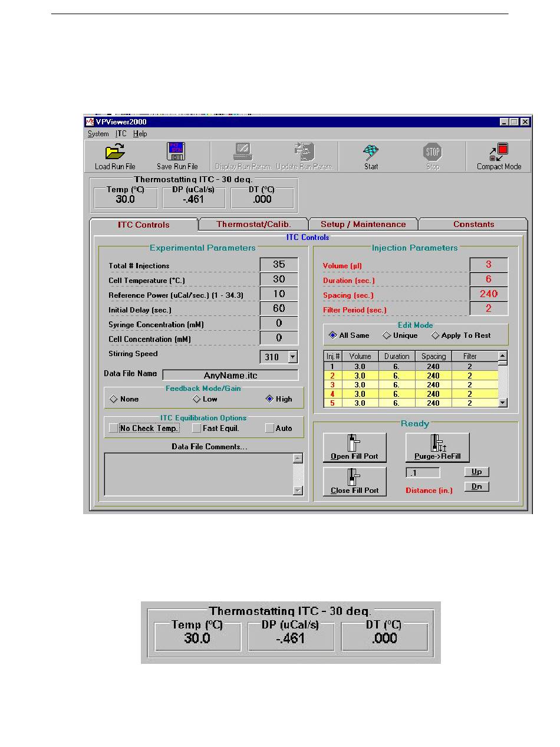
Task: Expand the Stirring Speed dropdown
Action: (x=292, y=357)
